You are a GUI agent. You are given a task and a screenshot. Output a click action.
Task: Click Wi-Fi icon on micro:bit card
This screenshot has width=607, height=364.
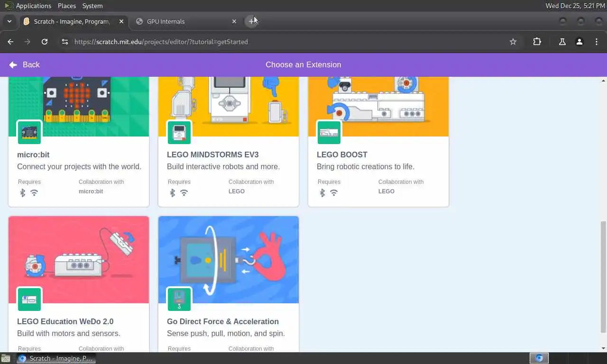click(x=34, y=193)
